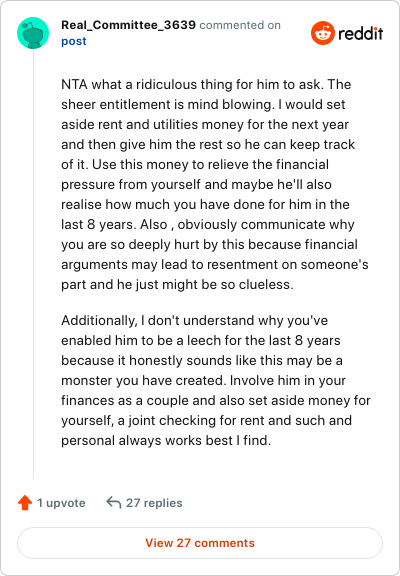Click the orange Reddit Snoo logo
This screenshot has height=576, width=400.
(x=322, y=33)
